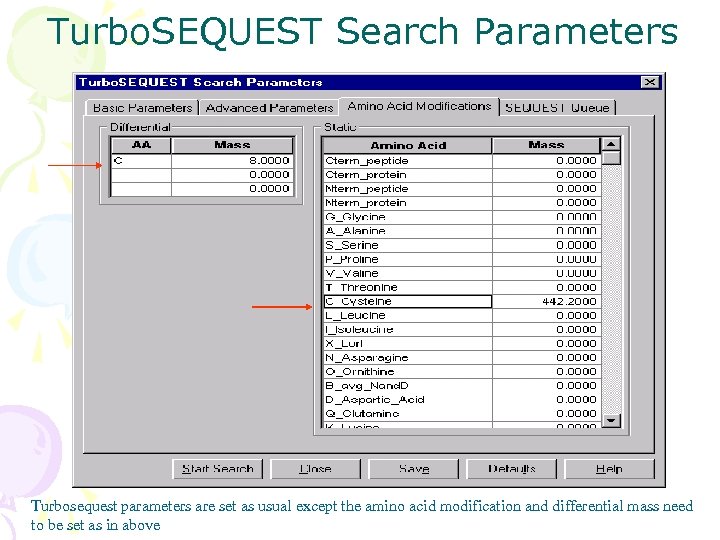Image resolution: width=720 pixels, height=540 pixels.
Task: Click the Amino Acid column header
Action: (x=407, y=146)
